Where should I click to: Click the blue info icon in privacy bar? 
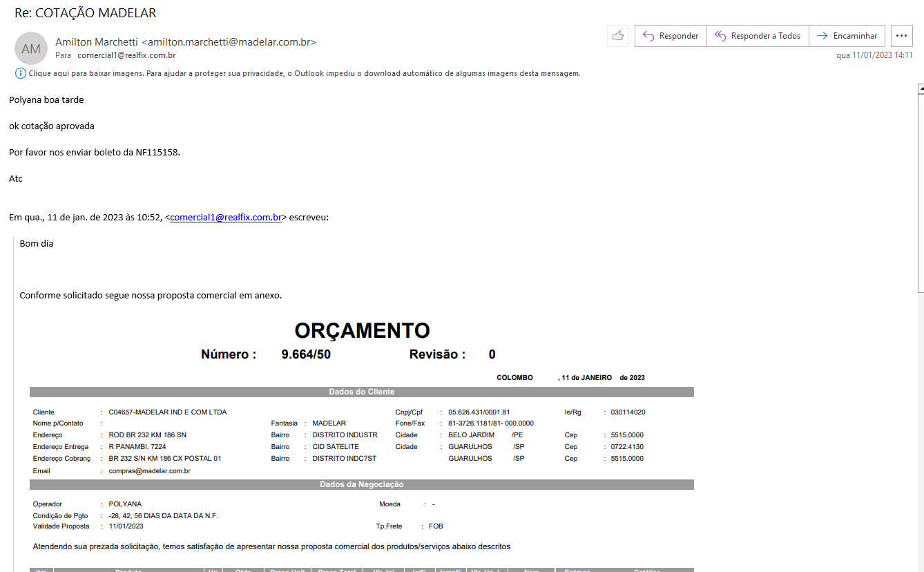coord(20,73)
